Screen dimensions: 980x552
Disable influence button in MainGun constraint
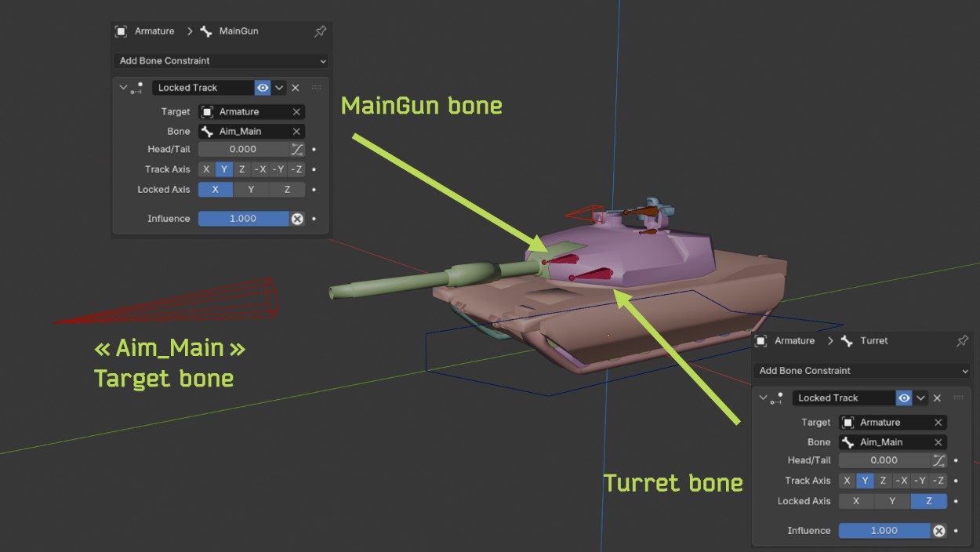[x=297, y=219]
